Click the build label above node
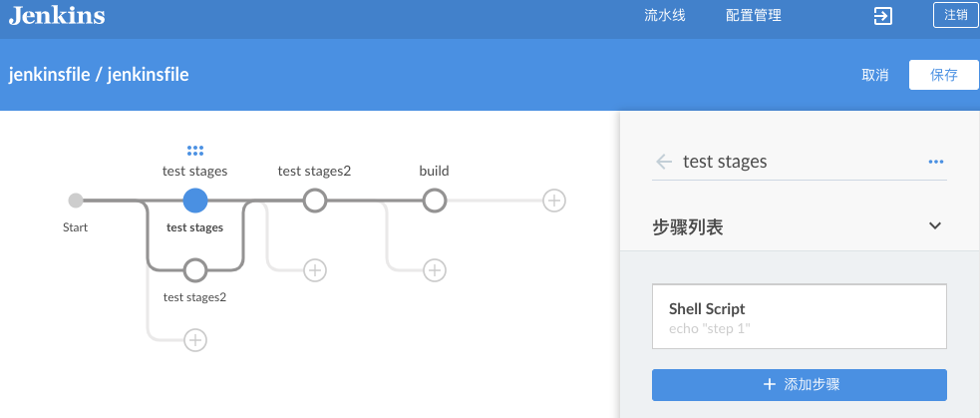980x418 pixels. pos(435,171)
